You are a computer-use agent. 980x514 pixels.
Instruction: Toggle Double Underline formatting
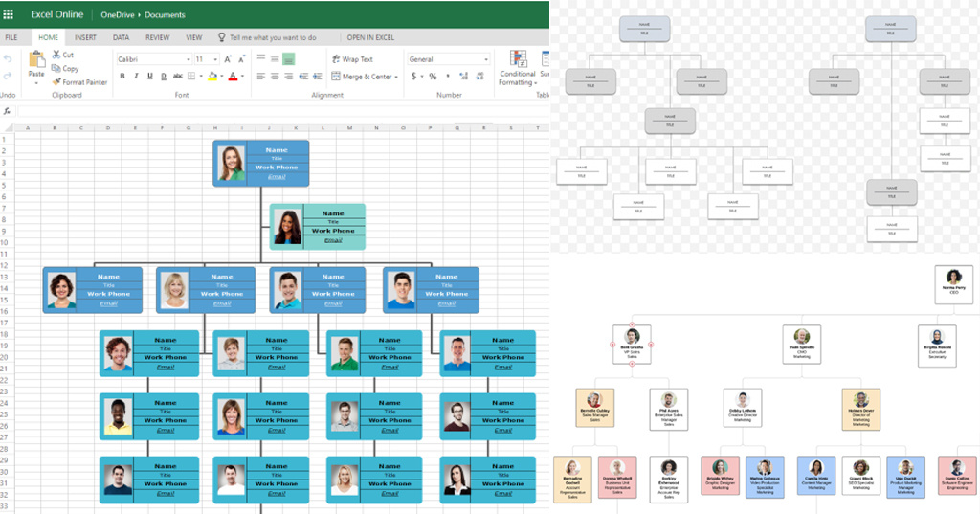pyautogui.click(x=164, y=77)
